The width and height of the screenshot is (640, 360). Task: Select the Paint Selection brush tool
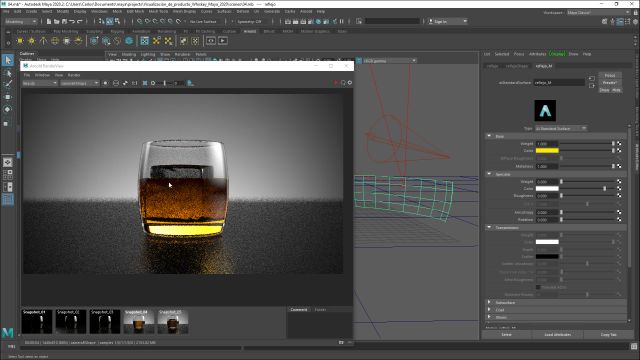pyautogui.click(x=8, y=84)
